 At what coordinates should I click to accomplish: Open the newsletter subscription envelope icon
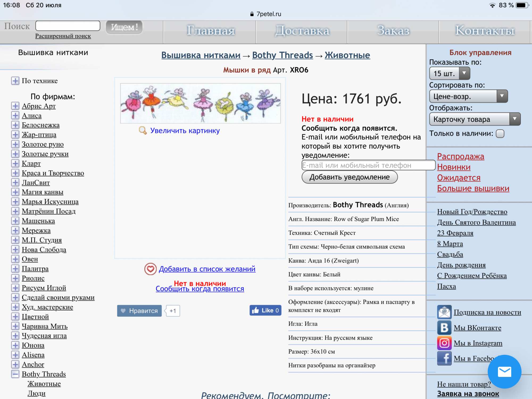coord(444,312)
